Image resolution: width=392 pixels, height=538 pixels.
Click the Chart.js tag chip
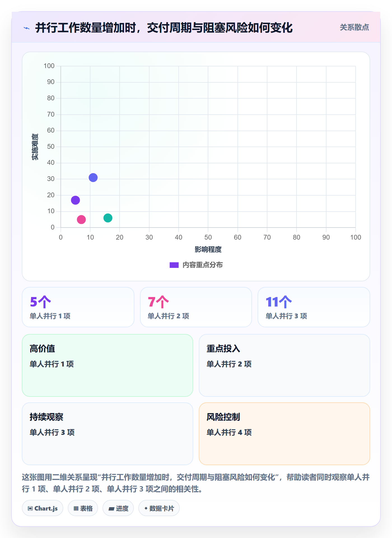point(43,508)
